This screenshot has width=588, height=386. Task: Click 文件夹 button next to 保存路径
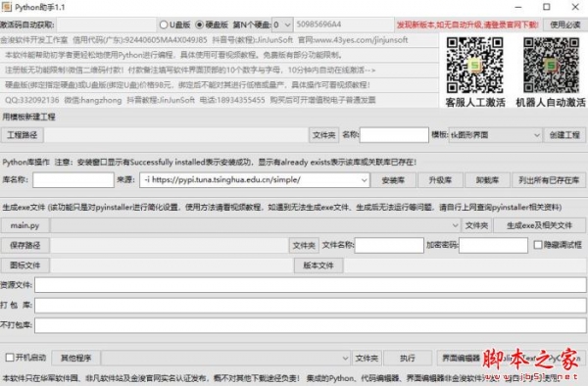(304, 246)
